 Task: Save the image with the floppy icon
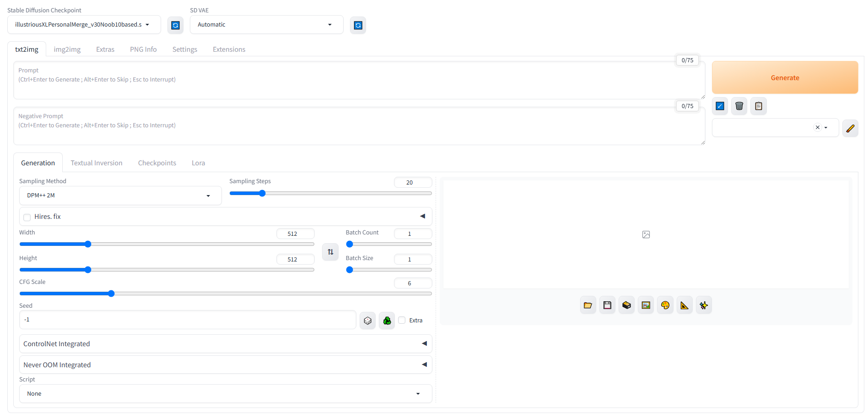[x=607, y=305]
